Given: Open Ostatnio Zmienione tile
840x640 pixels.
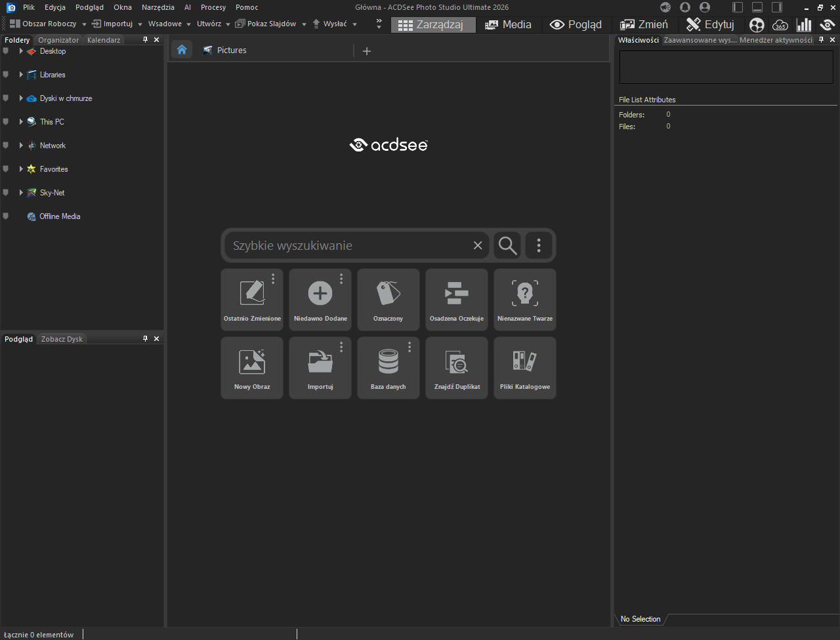Looking at the screenshot, I should coord(252,300).
